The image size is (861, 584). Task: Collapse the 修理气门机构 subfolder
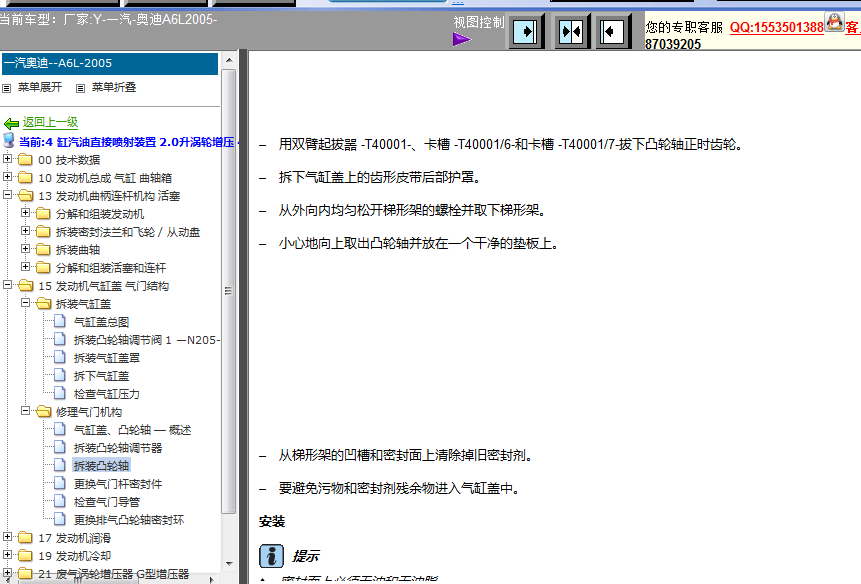click(x=25, y=411)
